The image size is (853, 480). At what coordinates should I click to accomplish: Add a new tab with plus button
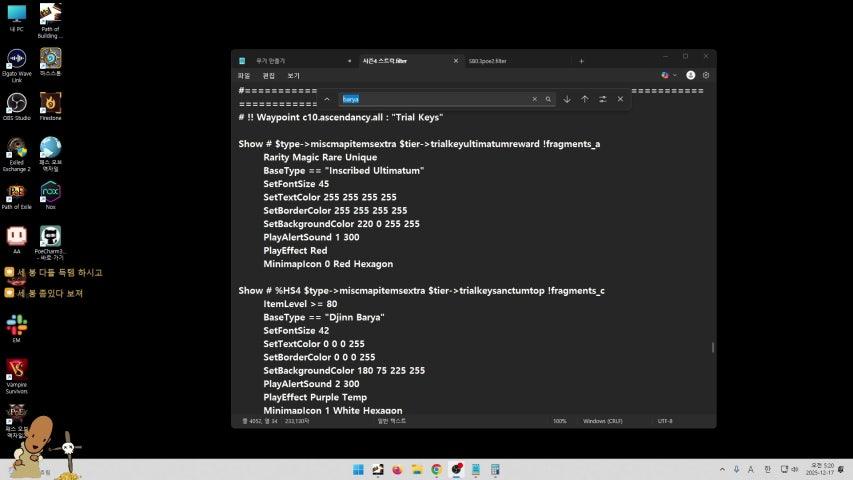[581, 61]
